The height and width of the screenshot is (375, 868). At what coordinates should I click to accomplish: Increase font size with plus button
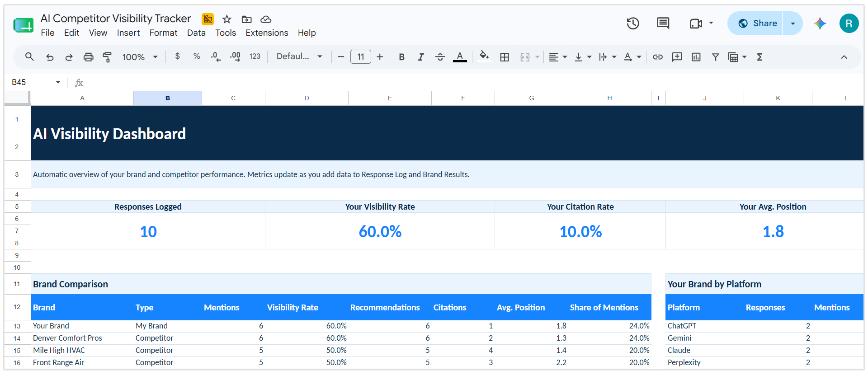click(x=380, y=57)
